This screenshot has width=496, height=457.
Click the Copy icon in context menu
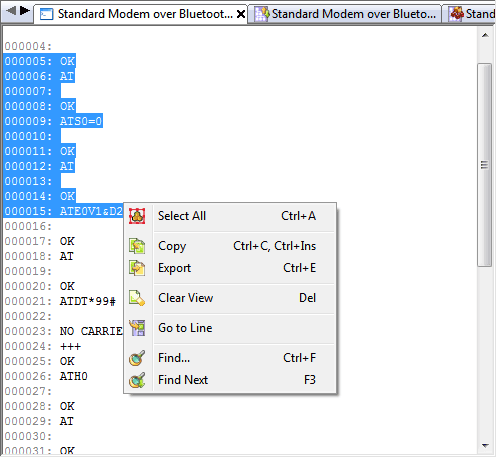tap(137, 246)
